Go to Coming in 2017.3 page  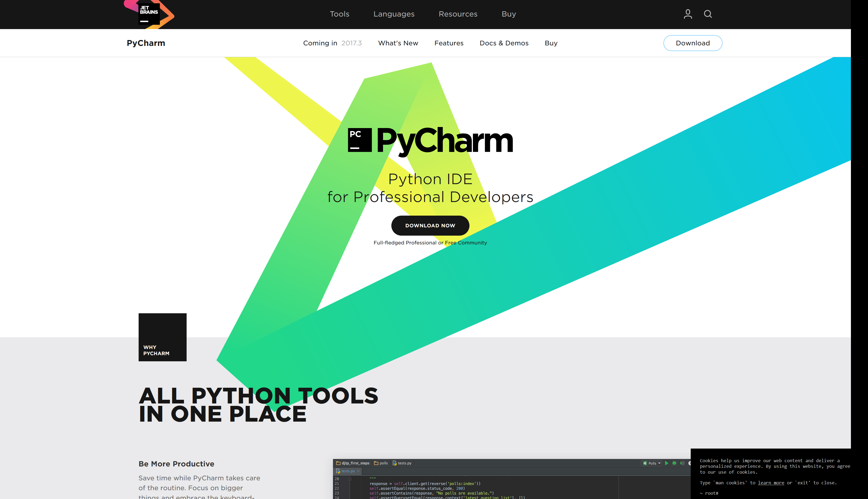point(332,43)
